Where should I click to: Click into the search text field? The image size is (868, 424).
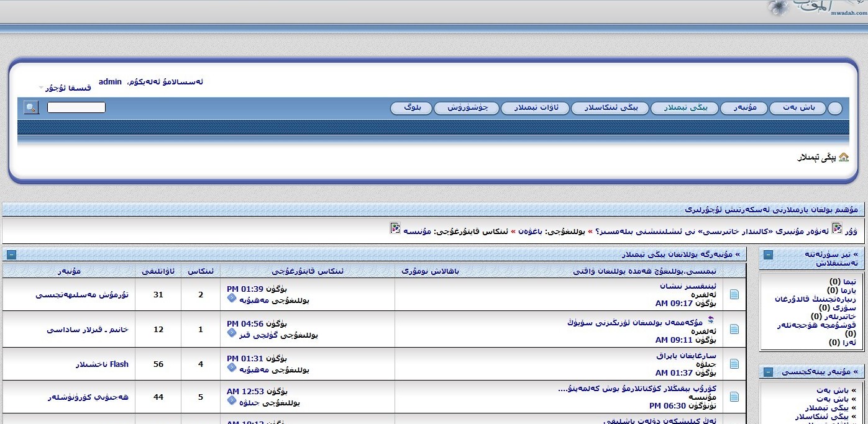coord(76,108)
